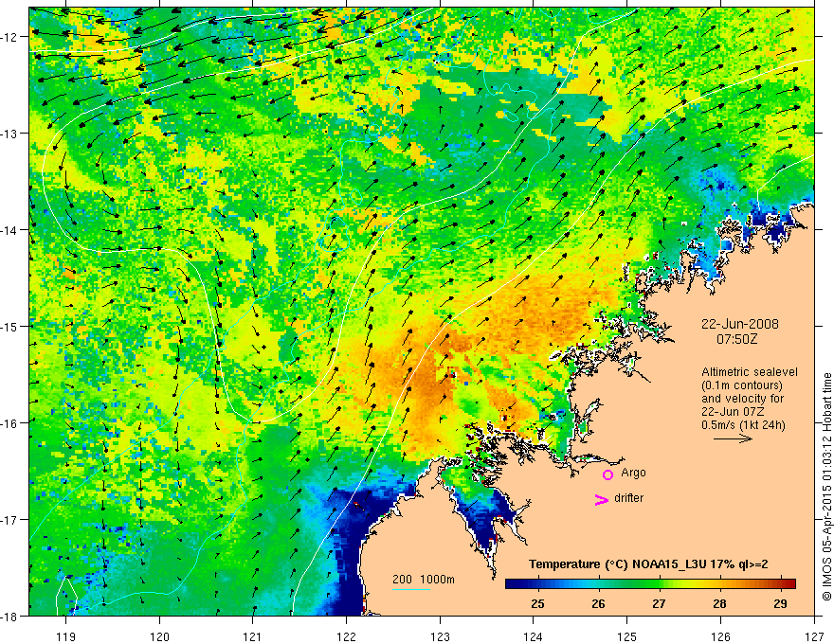Click longitude axis label 120
The width and height of the screenshot is (834, 644).
159,636
